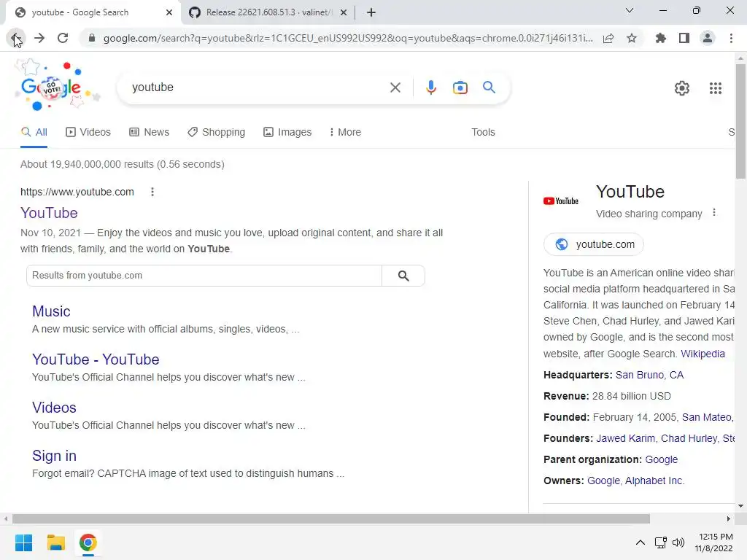
Task: Open the Chrome extensions puzzle icon
Action: 660,38
